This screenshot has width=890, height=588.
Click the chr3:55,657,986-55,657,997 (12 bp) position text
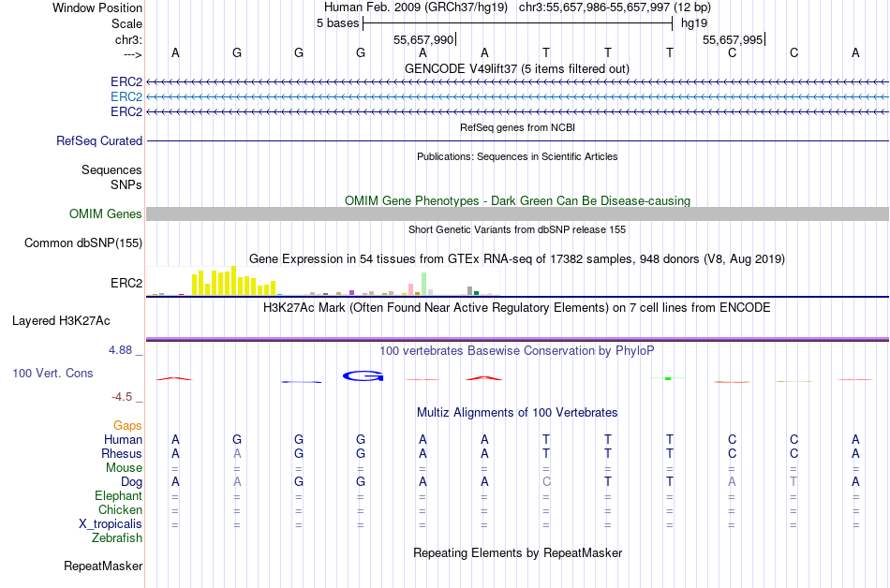[615, 7]
